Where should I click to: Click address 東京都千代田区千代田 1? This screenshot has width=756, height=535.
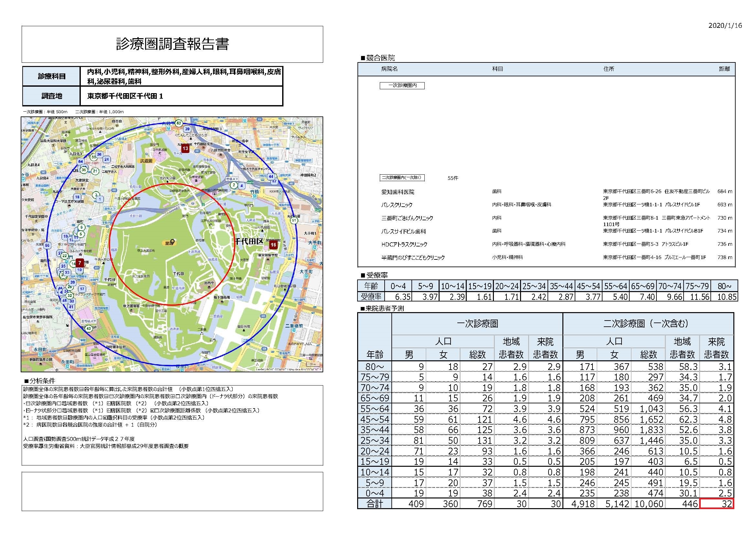coord(125,96)
